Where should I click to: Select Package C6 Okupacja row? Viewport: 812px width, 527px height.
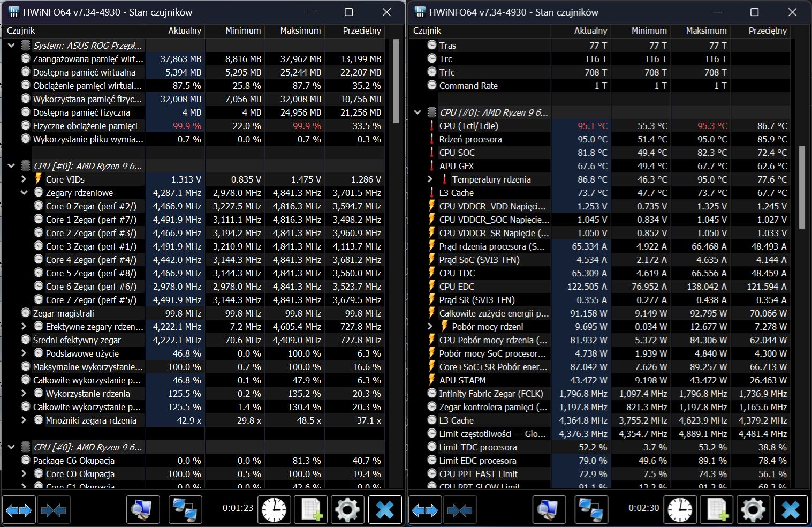point(193,461)
